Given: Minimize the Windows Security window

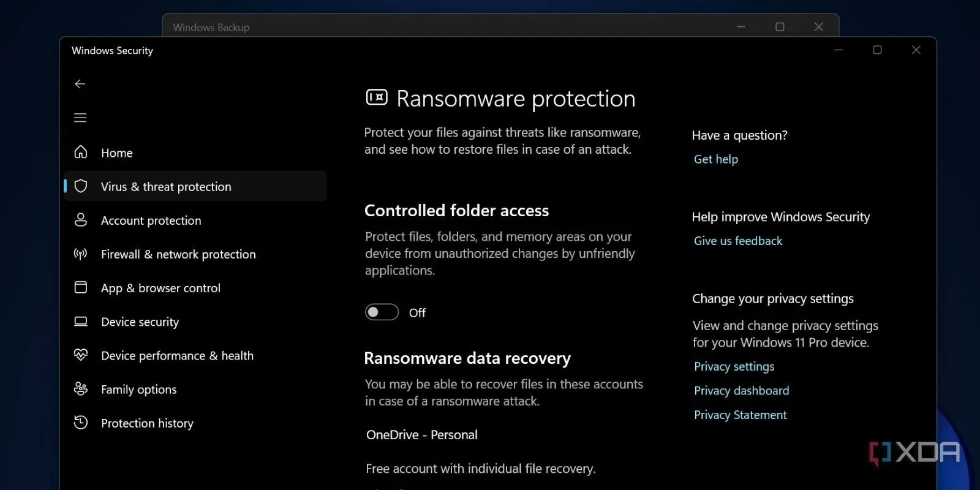Looking at the screenshot, I should 839,50.
